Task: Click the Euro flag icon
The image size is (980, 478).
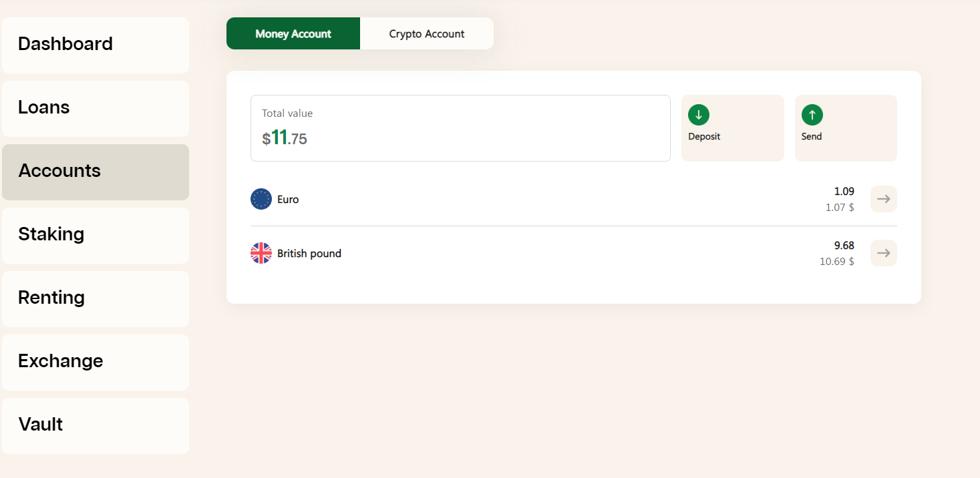Action: click(x=261, y=199)
